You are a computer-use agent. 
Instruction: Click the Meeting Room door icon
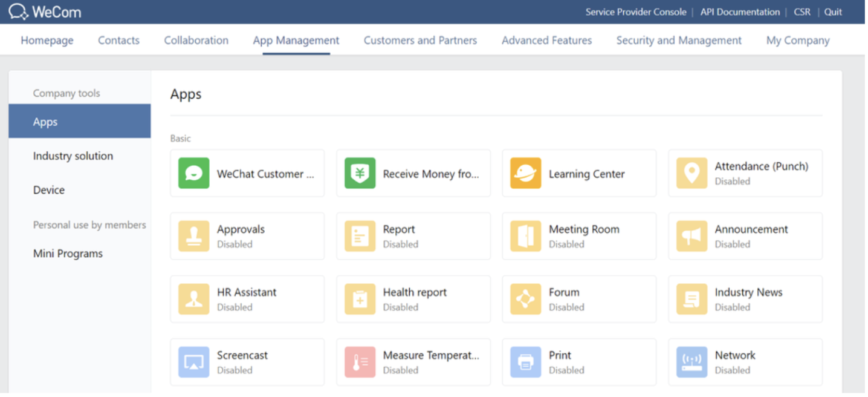[x=526, y=236]
